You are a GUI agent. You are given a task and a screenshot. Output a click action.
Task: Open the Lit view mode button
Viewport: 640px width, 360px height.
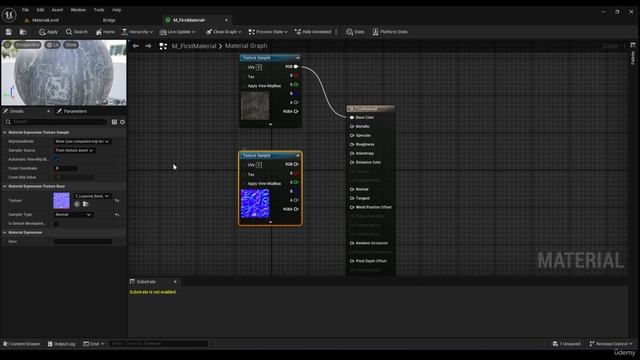click(53, 45)
